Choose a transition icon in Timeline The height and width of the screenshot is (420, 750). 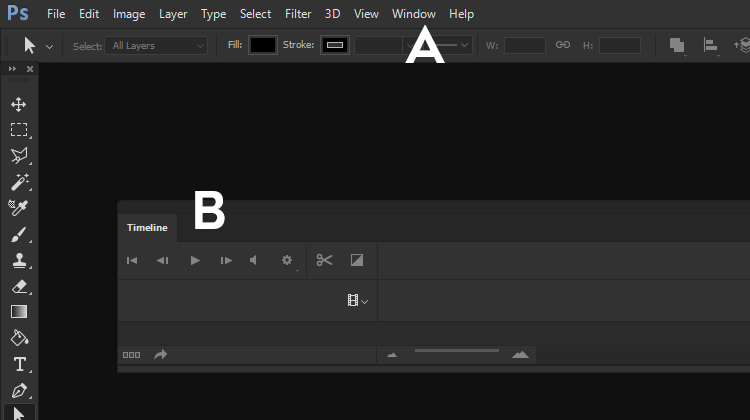(x=357, y=260)
